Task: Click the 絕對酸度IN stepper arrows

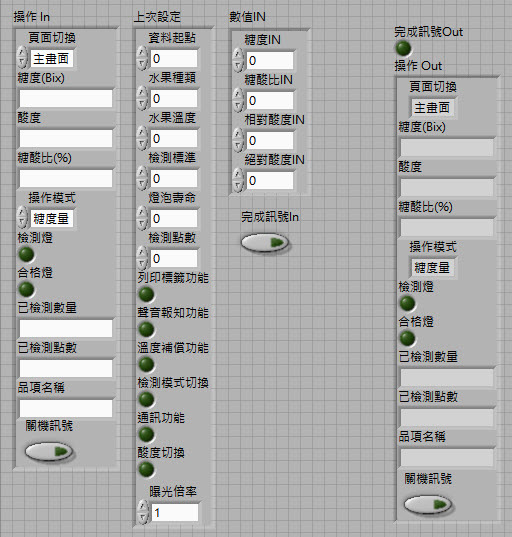Action: 238,180
